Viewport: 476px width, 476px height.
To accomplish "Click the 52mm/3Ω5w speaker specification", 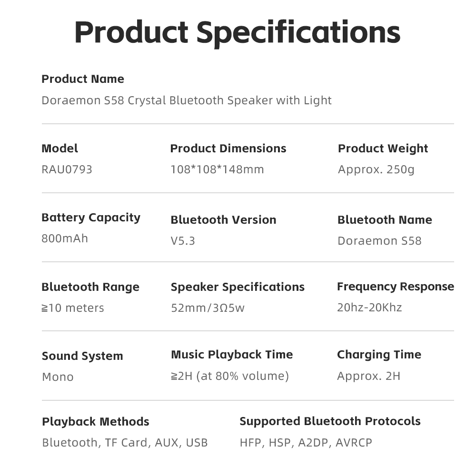I will click(x=208, y=308).
